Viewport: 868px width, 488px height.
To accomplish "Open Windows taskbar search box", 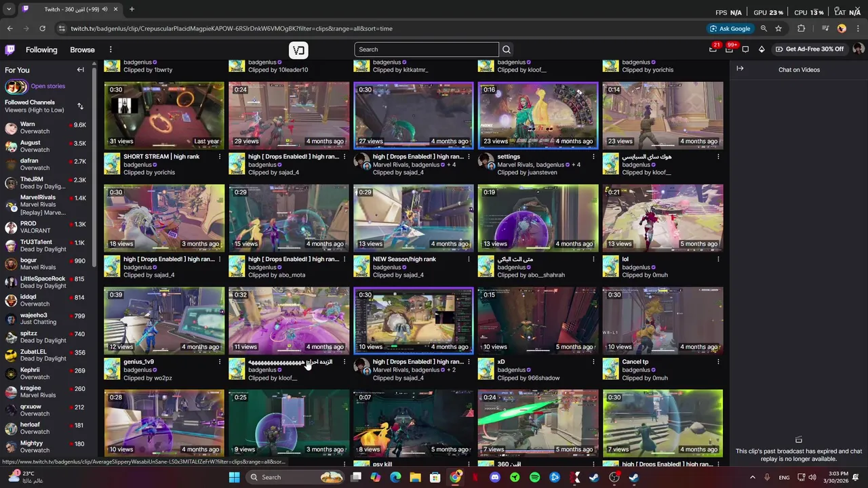I will (x=295, y=477).
